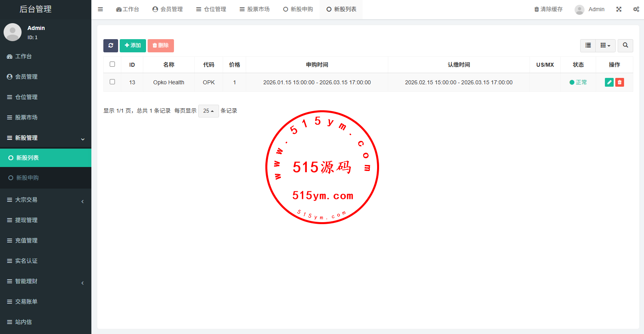Expand the bulk trading sidebar menu
Screen dimensions: 644x334
click(45, 200)
